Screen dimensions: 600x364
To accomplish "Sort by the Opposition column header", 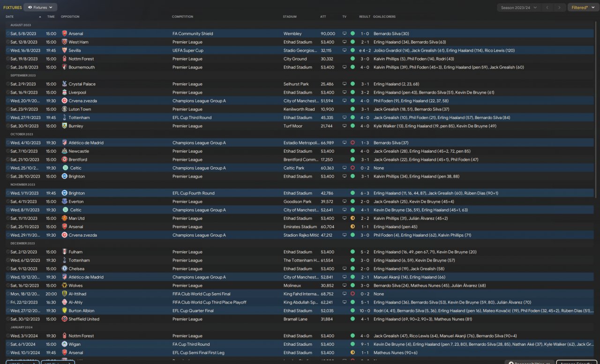I will coord(70,17).
